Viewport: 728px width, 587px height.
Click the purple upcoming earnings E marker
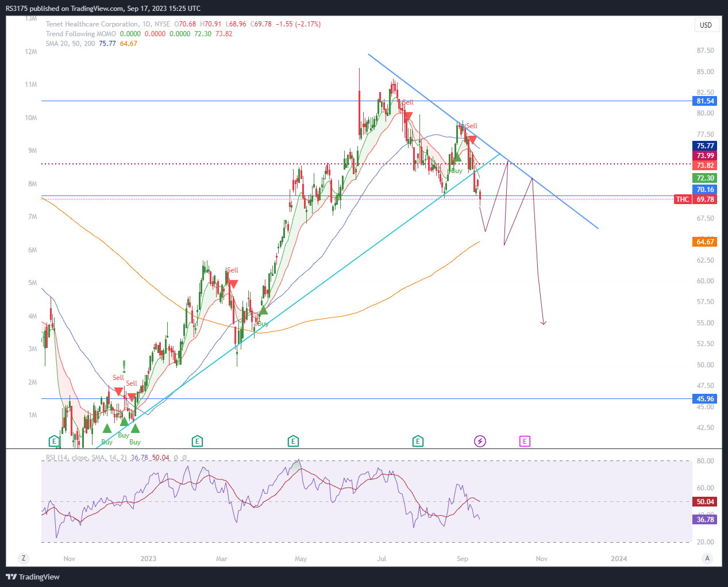pos(525,442)
